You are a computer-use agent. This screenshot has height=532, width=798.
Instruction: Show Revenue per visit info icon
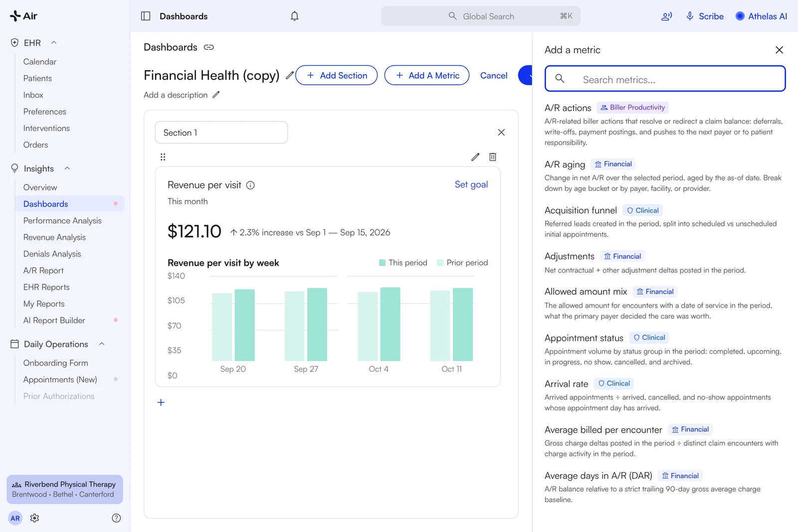250,185
